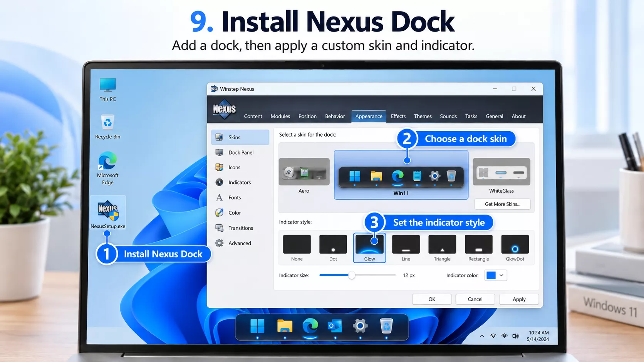
Task: Switch to the Content tab
Action: 253,116
